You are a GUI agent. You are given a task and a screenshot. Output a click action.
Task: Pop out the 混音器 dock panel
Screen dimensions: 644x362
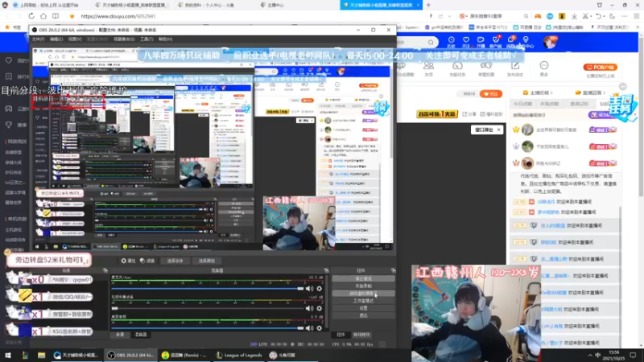327,270
